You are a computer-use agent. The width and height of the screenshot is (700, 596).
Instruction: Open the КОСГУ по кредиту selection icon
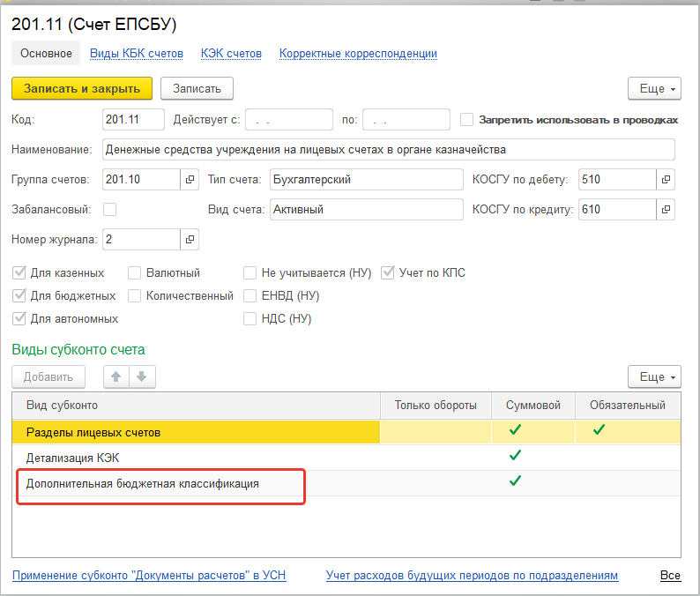(x=666, y=210)
